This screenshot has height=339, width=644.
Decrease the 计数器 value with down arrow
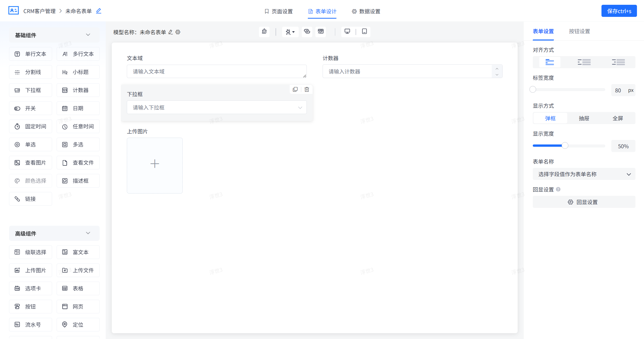tap(497, 74)
